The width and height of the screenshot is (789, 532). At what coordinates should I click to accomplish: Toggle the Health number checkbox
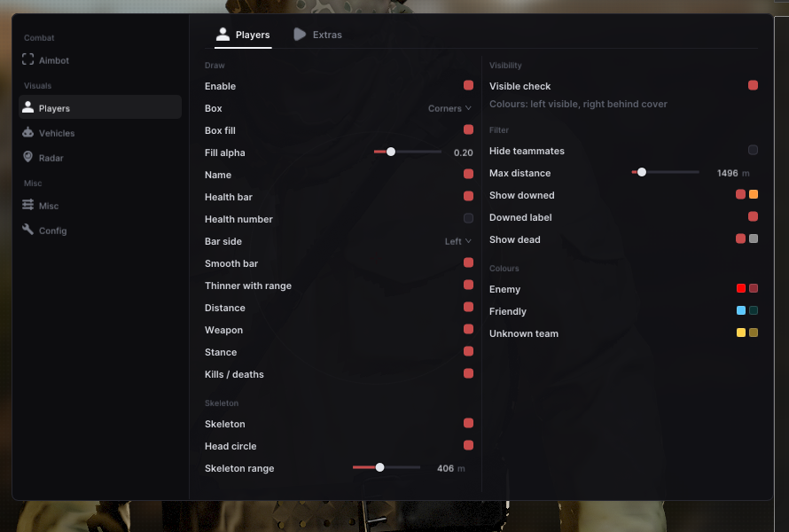[468, 218]
